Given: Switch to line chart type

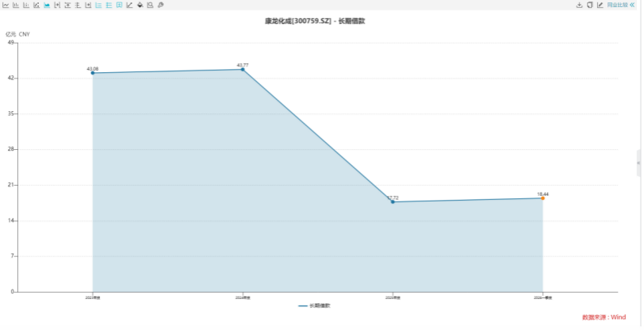Looking at the screenshot, I should pyautogui.click(x=6, y=5).
